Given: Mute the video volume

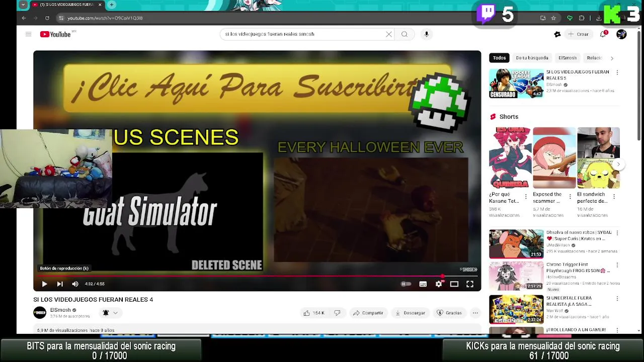Looking at the screenshot, I should (x=75, y=284).
